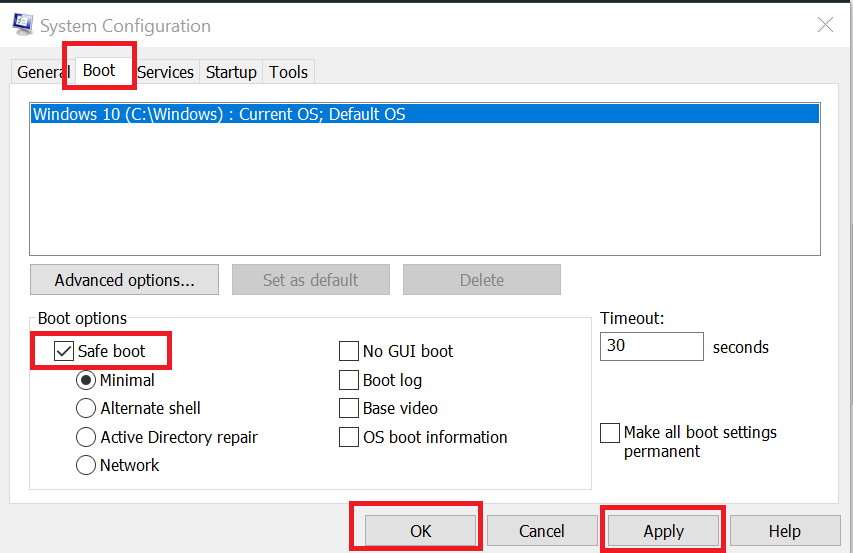Switch to the General tab
Image resolution: width=853 pixels, height=553 pixels.
click(42, 72)
